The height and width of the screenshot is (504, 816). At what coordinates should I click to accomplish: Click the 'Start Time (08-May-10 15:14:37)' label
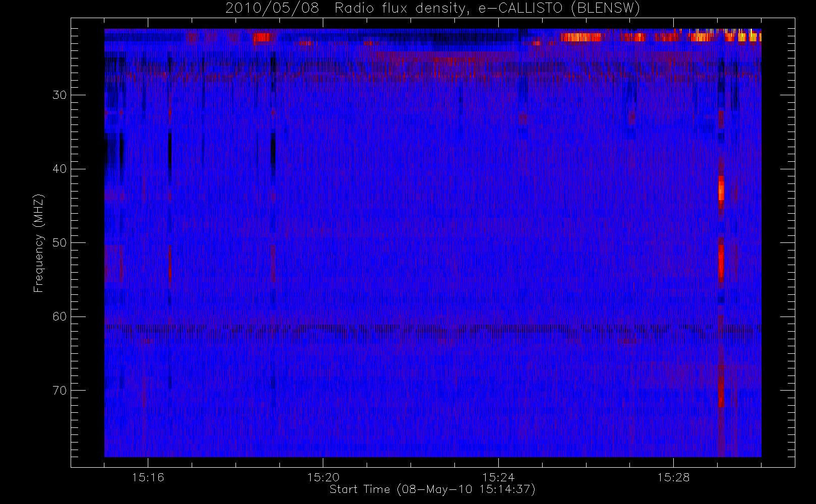click(x=432, y=489)
